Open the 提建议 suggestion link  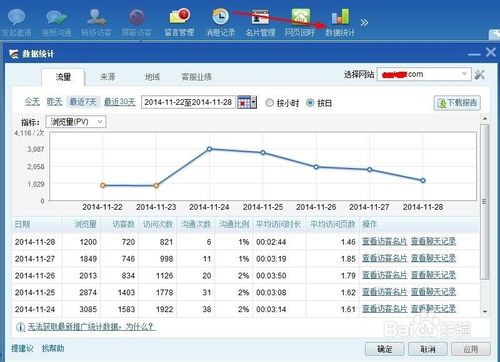[22, 349]
